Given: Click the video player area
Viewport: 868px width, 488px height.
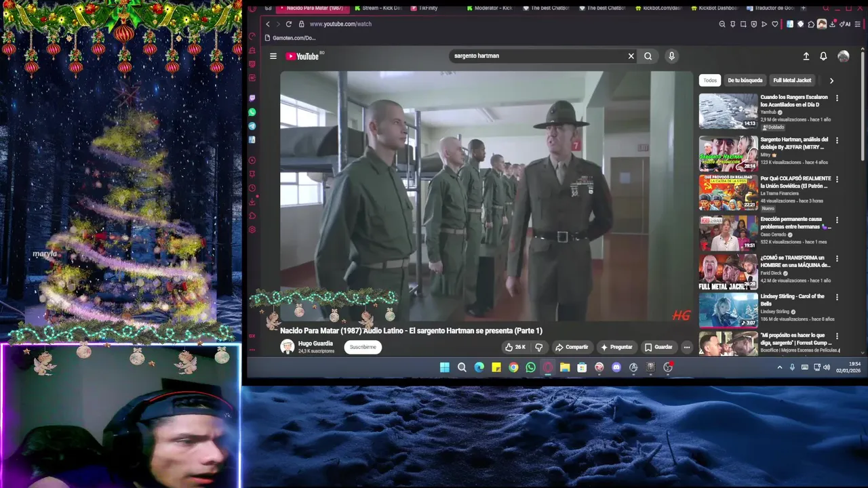Looking at the screenshot, I should (x=487, y=196).
